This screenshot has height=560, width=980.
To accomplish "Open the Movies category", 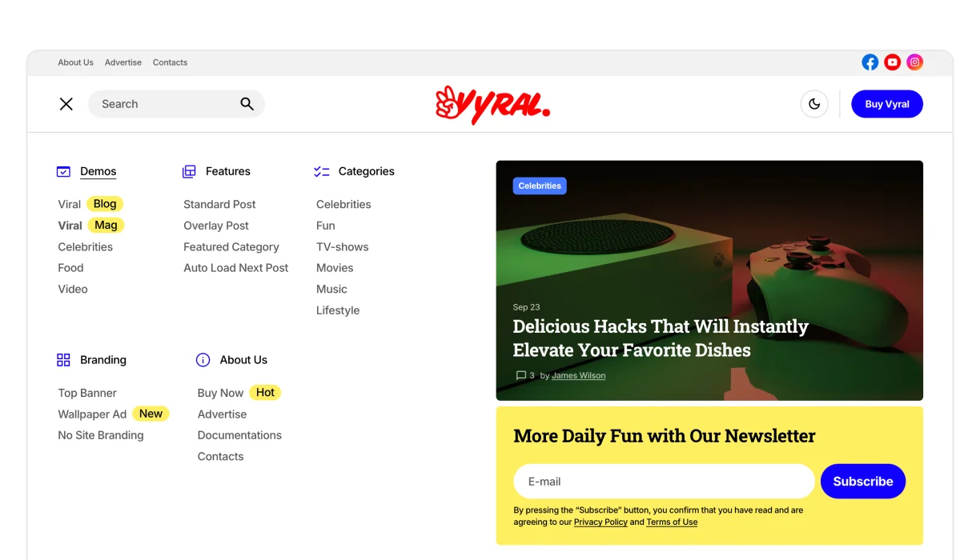I will pos(335,268).
